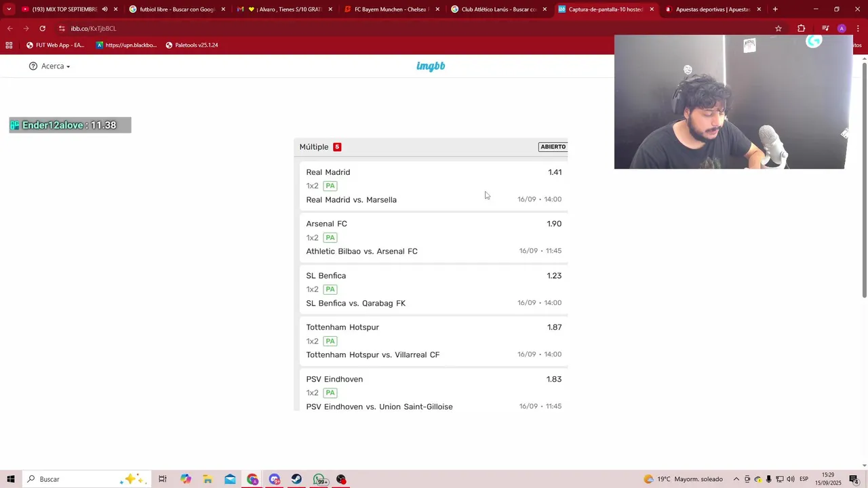The width and height of the screenshot is (868, 488).
Task: Open WhatsApp from the taskbar
Action: click(319, 479)
